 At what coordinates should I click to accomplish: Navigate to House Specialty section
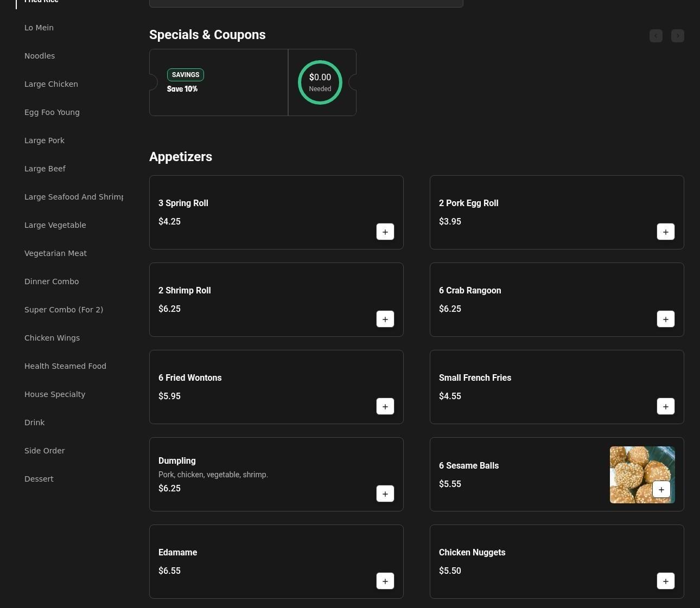coord(55,394)
